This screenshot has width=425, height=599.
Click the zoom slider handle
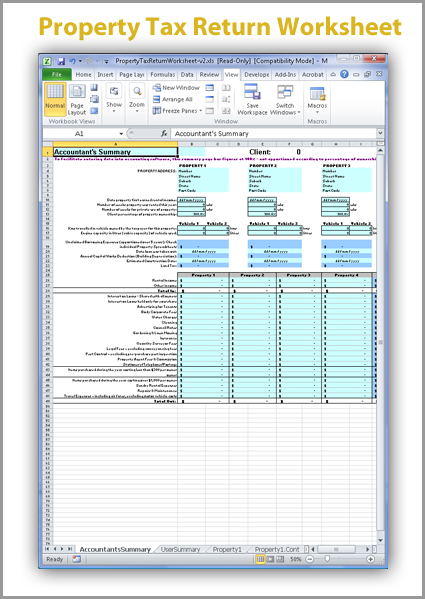tap(327, 559)
